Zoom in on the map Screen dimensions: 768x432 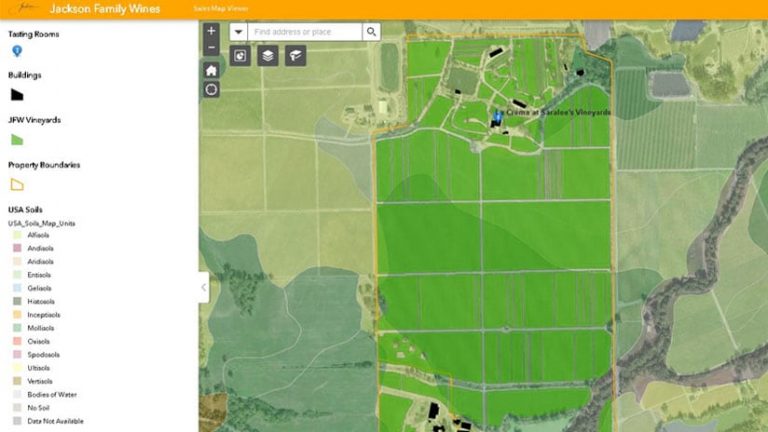pyautogui.click(x=211, y=31)
